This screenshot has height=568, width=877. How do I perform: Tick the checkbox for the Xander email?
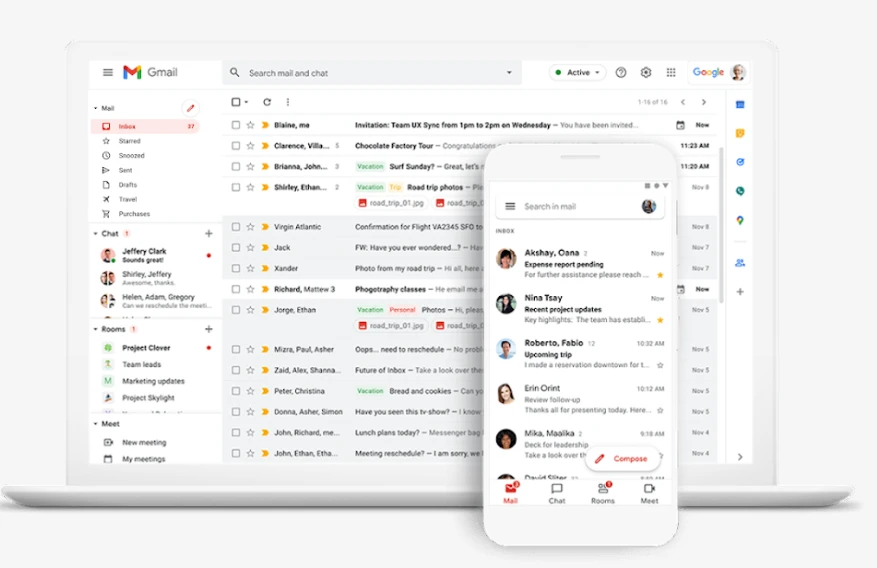pyautogui.click(x=236, y=268)
